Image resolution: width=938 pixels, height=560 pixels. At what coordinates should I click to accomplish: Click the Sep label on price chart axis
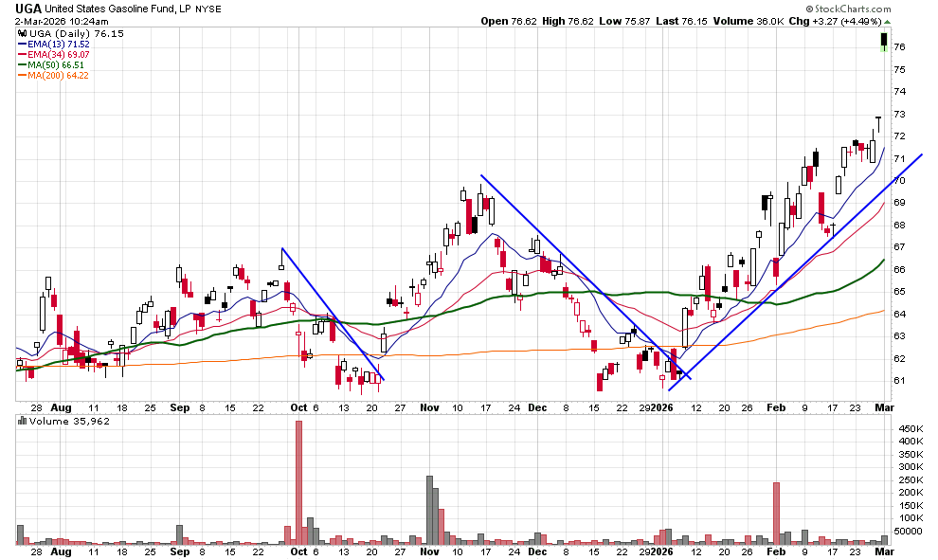coord(179,407)
